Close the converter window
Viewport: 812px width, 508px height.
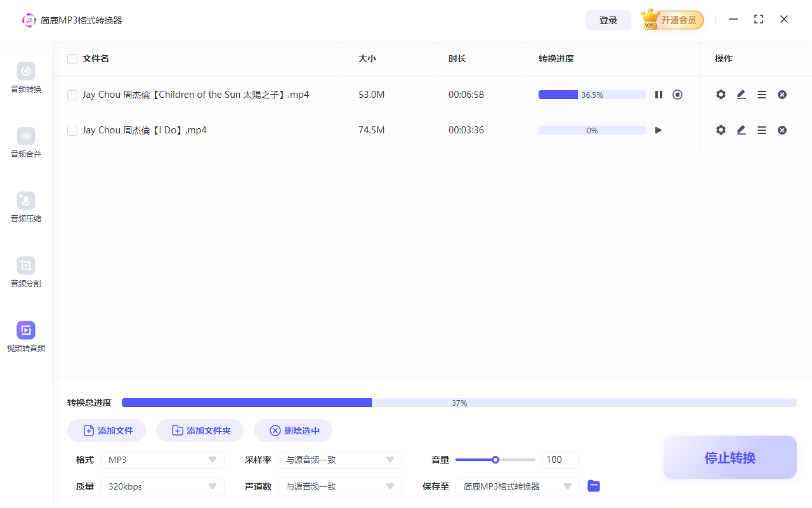coord(784,19)
